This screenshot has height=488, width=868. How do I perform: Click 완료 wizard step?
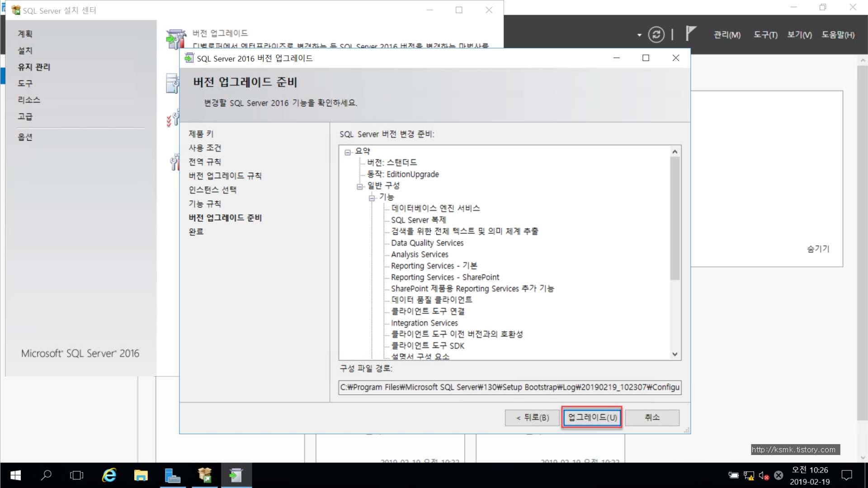click(196, 232)
